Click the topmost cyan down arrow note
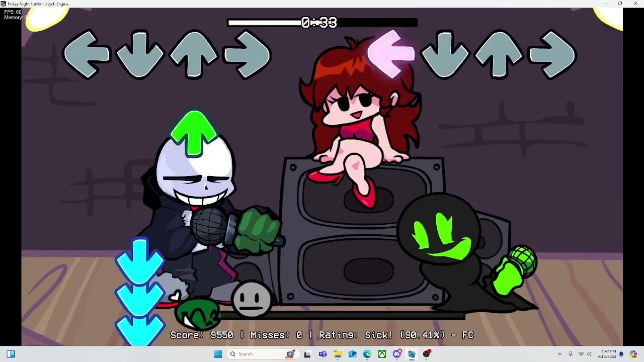 pyautogui.click(x=140, y=261)
